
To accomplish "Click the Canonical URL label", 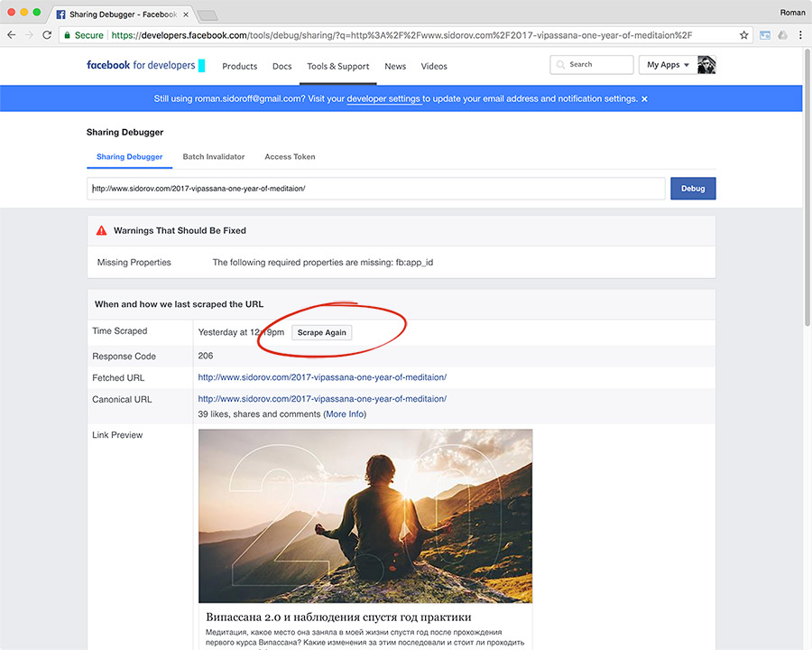I will point(122,400).
